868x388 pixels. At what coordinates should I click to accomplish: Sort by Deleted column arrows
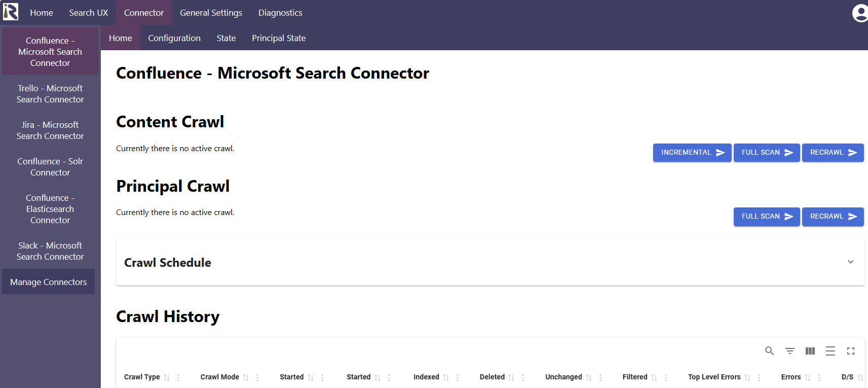point(511,377)
